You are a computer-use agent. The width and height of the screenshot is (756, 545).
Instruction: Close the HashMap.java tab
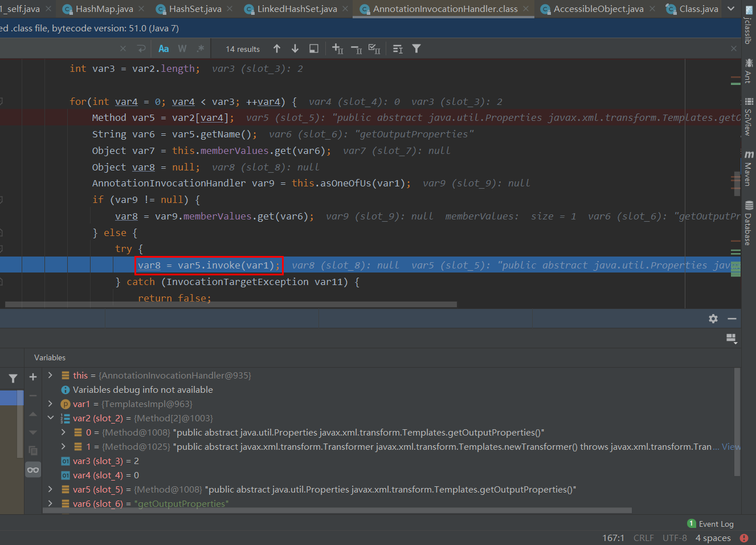(142, 9)
